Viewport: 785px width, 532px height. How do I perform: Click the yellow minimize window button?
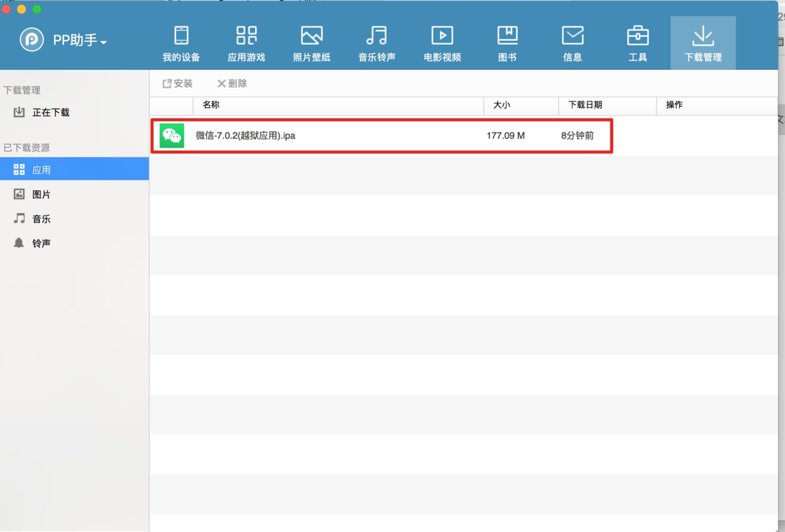[x=22, y=8]
